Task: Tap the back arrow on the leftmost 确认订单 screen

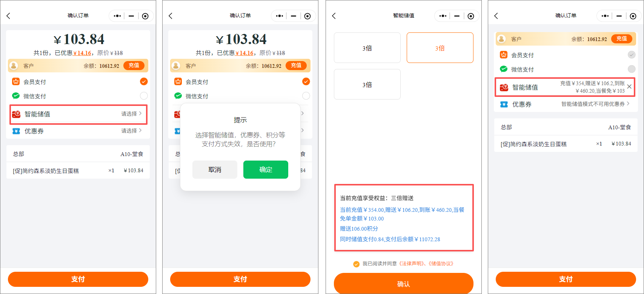Action: pos(8,16)
